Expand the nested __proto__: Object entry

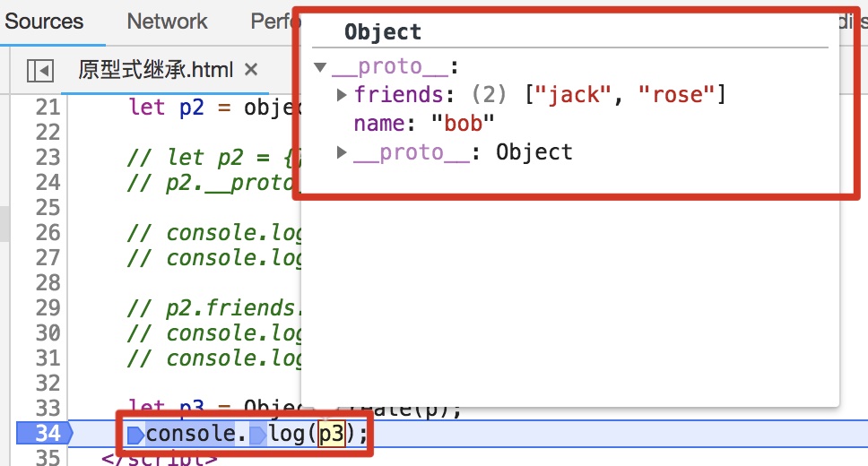coord(342,152)
